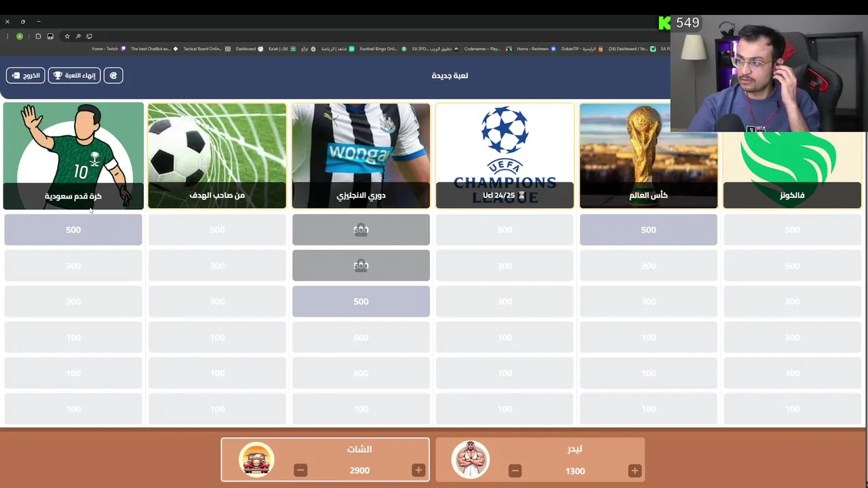
Task: Pick the 500 question under Ucl 24/25
Action: click(x=505, y=230)
